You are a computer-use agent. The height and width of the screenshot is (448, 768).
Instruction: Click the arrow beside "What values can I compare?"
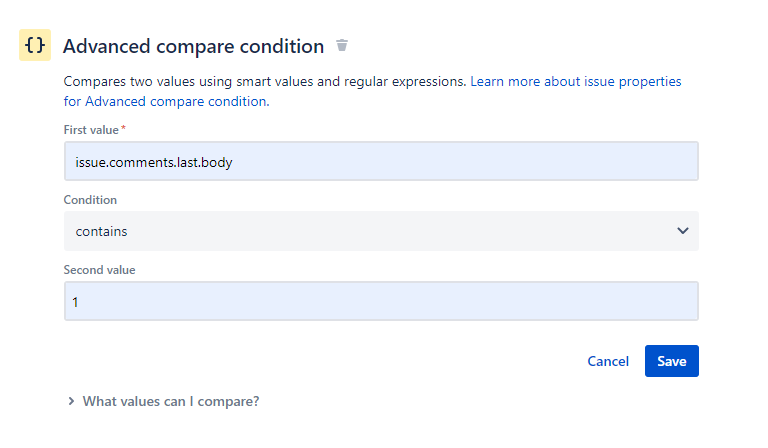pos(71,401)
